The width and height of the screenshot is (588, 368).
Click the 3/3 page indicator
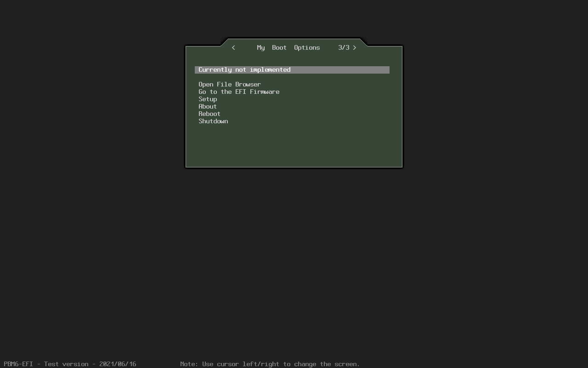(344, 48)
